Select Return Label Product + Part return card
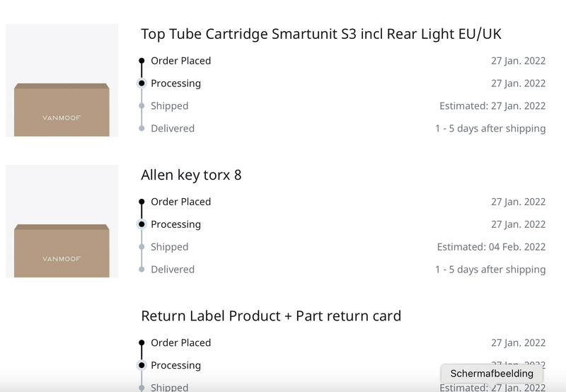Screen dimensions: 566x392 tap(271, 316)
